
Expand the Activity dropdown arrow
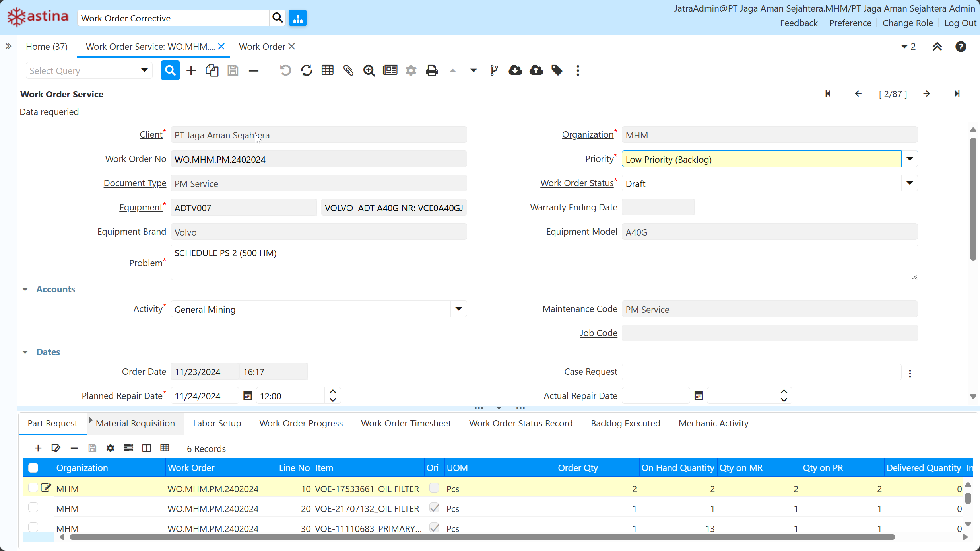coord(458,309)
